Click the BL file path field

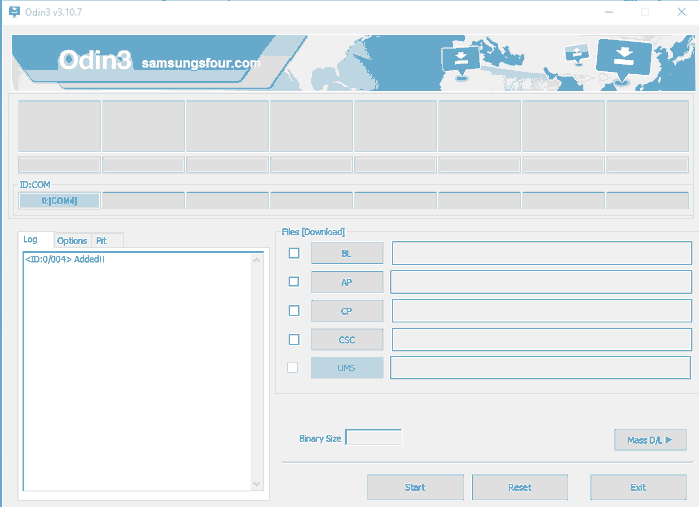click(542, 253)
